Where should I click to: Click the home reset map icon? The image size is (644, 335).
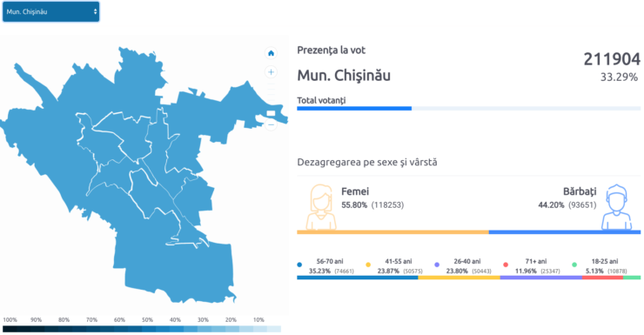click(x=271, y=53)
